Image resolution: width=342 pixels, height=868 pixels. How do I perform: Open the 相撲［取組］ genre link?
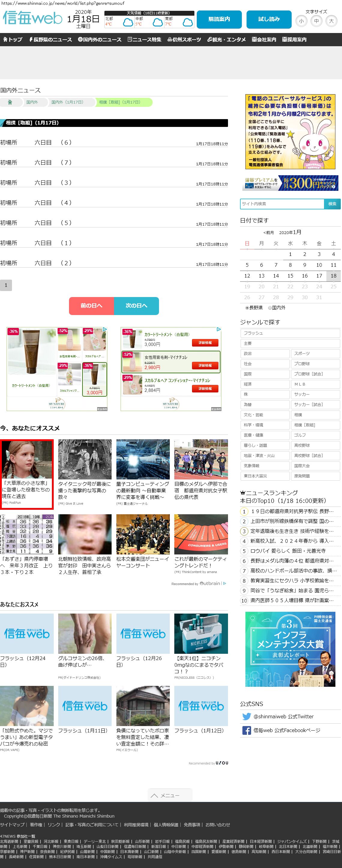(315, 425)
